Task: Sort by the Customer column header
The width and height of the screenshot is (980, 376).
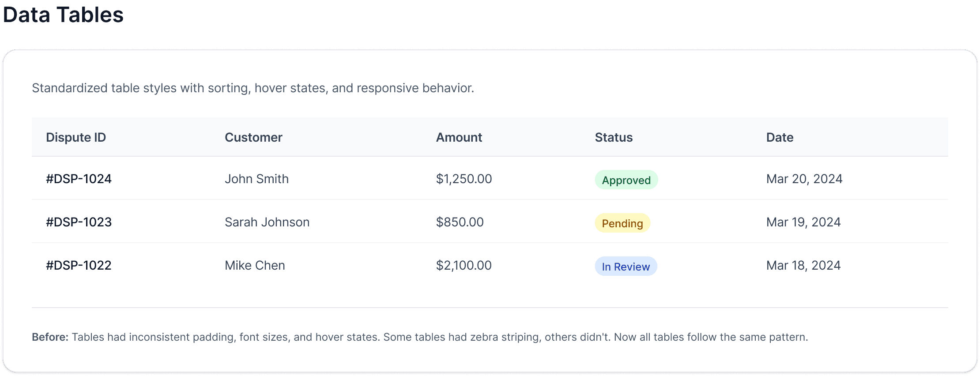Action: [x=253, y=137]
